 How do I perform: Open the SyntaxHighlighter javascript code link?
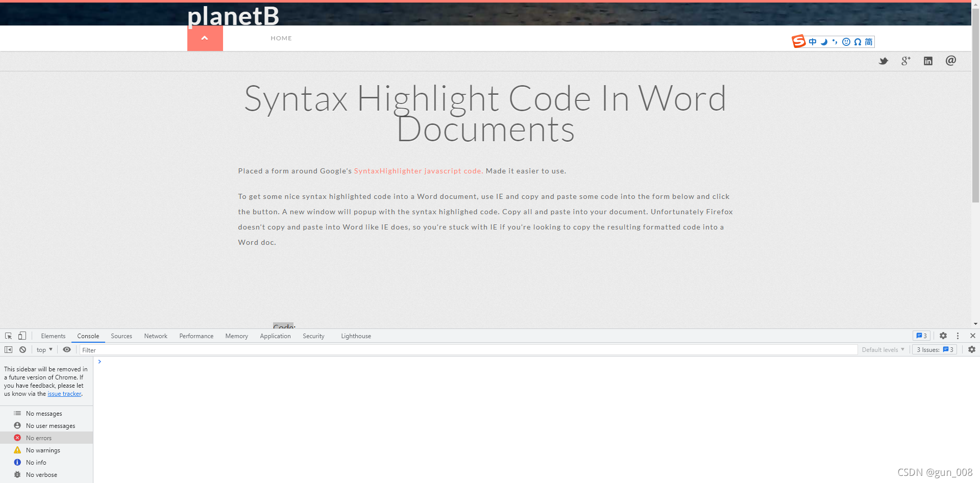pos(418,171)
